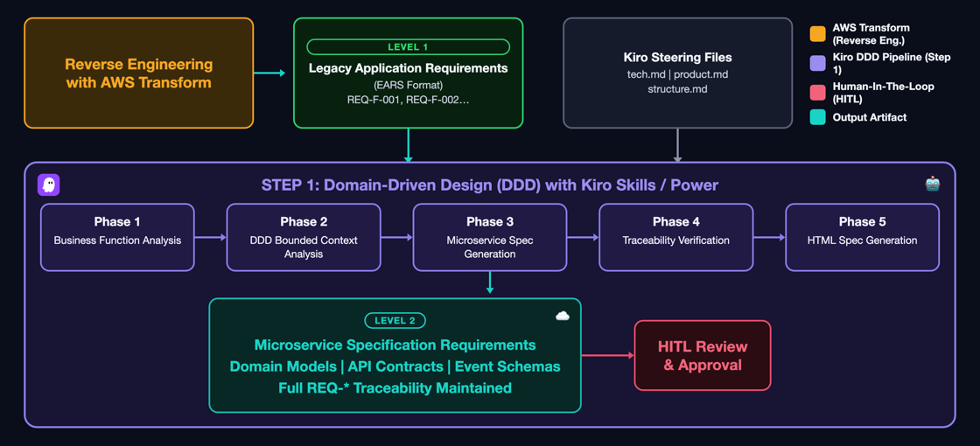Click the Kiro Steering Files heading
Image resolution: width=980 pixels, height=446 pixels.
[677, 58]
